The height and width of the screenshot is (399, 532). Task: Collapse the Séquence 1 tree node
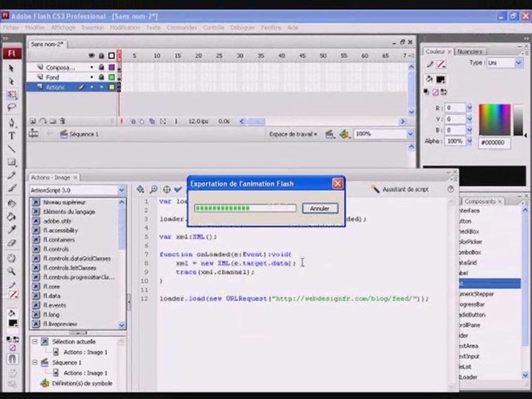[34, 362]
